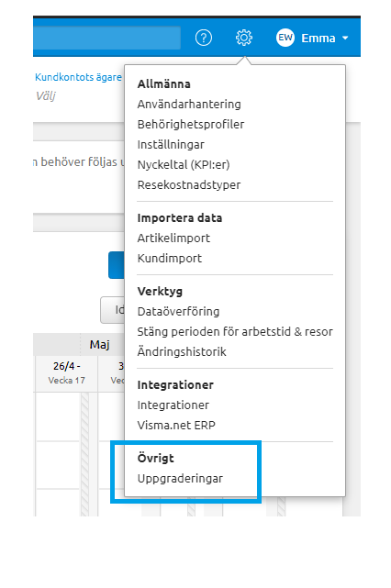This screenshot has width=391, height=588.
Task: Expand the Emma user dropdown arrow
Action: pos(345,39)
